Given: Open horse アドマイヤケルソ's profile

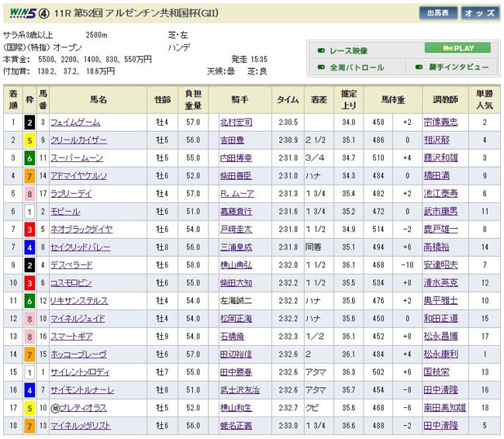Looking at the screenshot, I should 79,175.
